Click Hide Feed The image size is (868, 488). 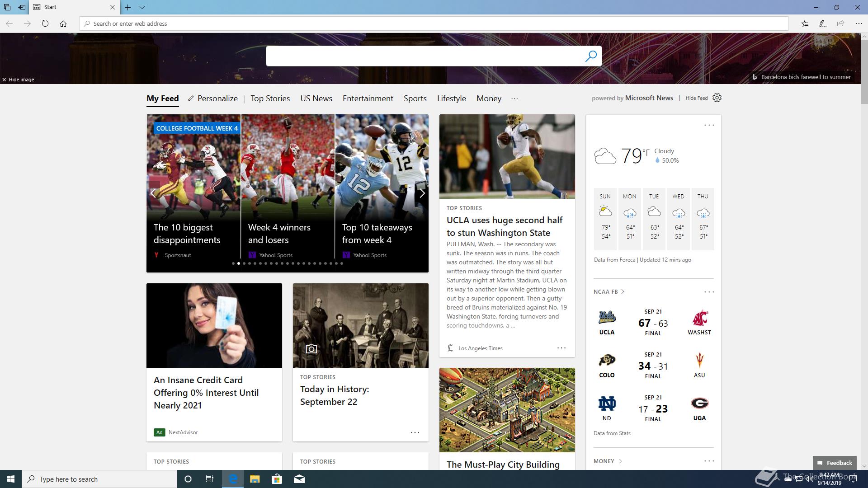click(697, 98)
